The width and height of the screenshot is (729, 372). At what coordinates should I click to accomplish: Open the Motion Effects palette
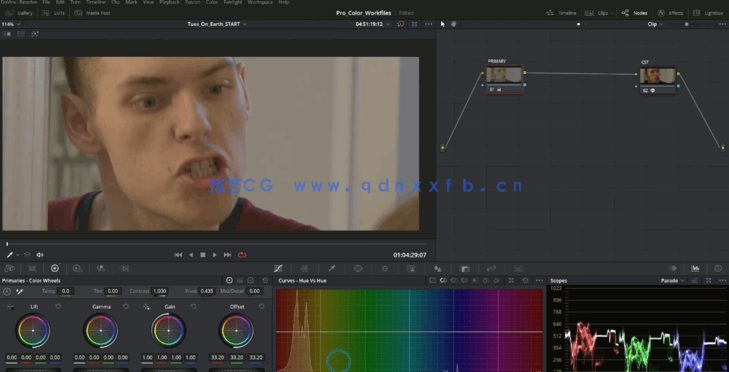tap(124, 268)
